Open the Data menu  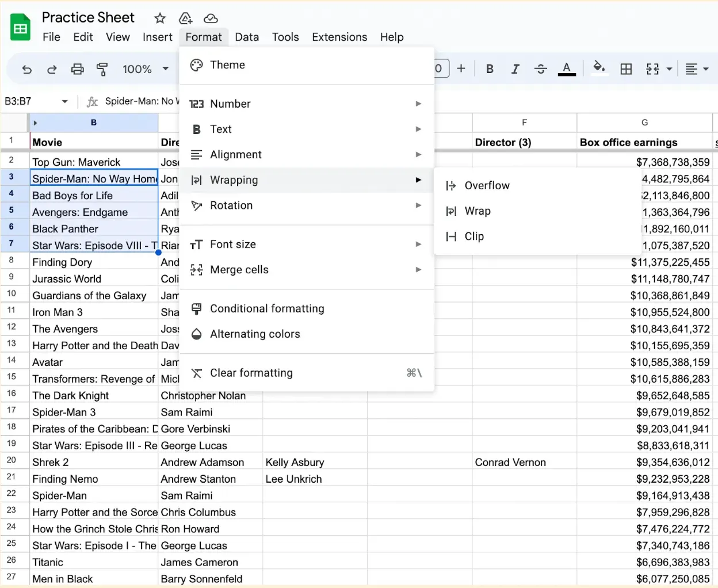[x=247, y=37]
